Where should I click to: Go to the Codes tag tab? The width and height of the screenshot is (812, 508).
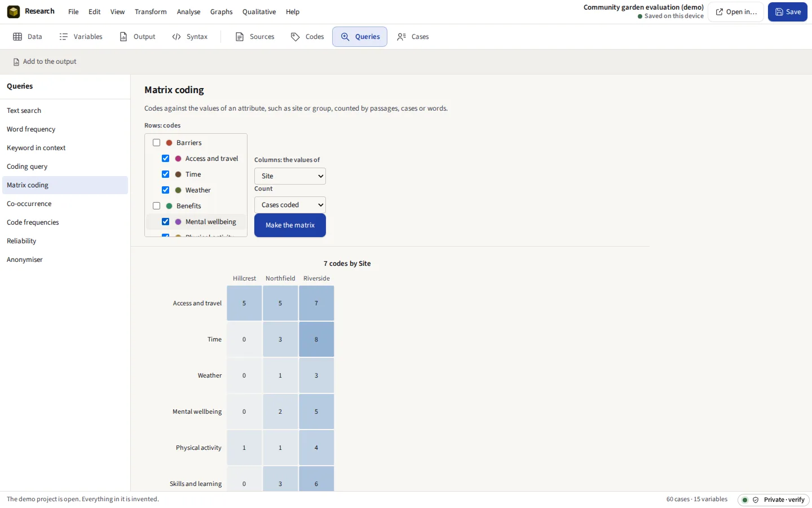[x=307, y=37]
